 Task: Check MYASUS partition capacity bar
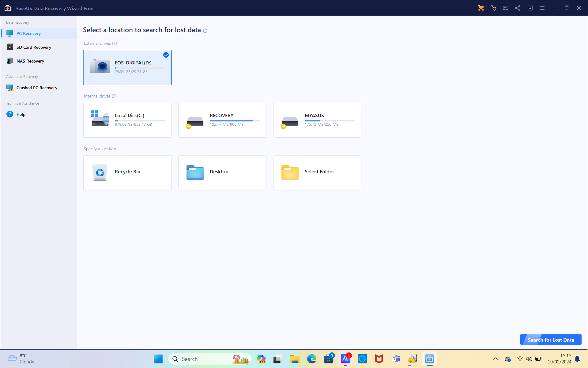[329, 121]
